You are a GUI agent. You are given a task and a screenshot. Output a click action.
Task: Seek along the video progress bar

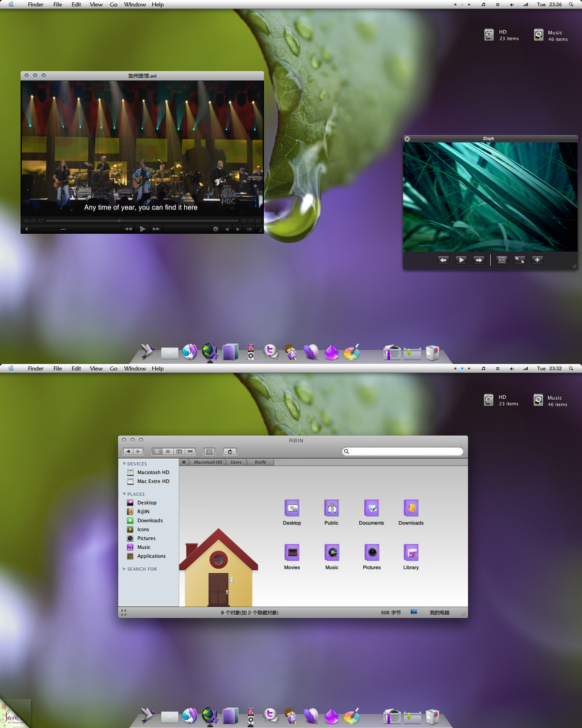(x=142, y=221)
